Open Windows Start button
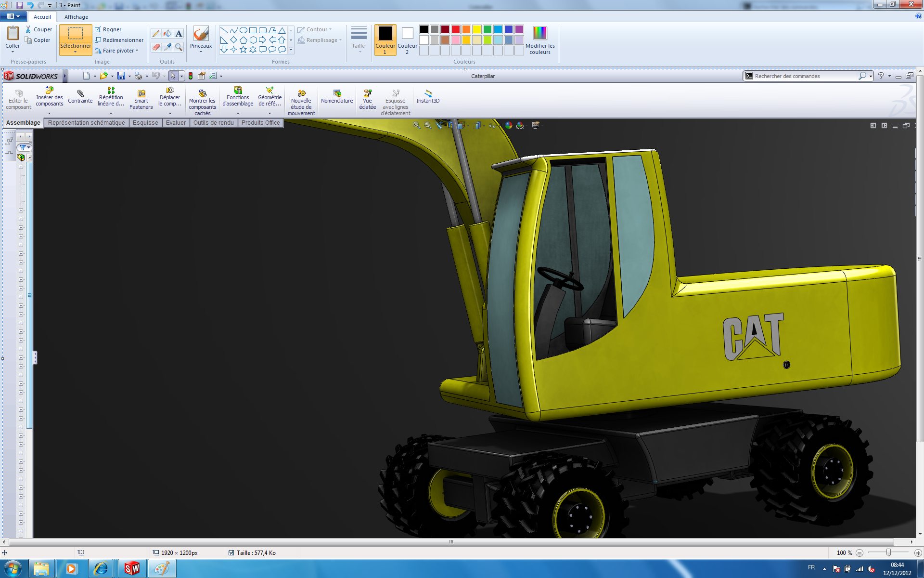The width and height of the screenshot is (924, 578). (13, 569)
